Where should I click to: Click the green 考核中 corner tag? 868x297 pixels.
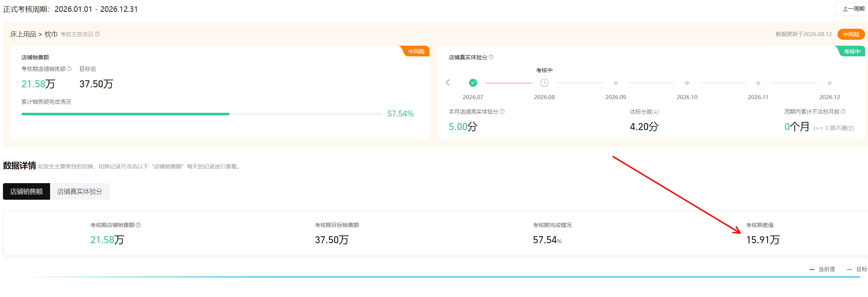click(851, 51)
